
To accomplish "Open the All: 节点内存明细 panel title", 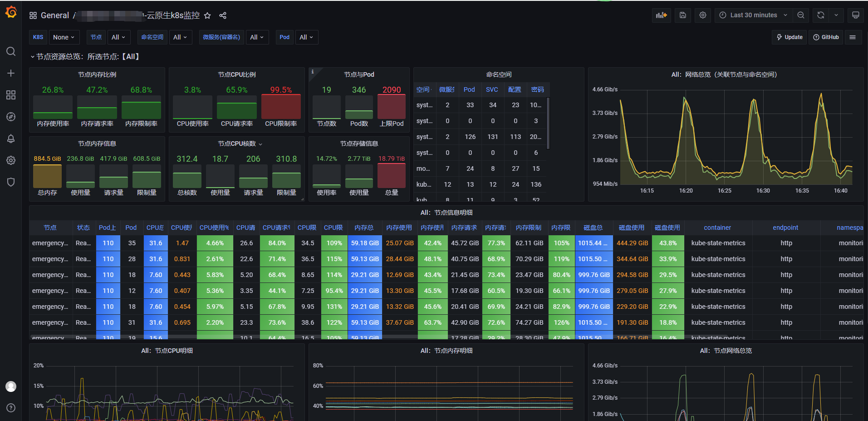I will [446, 351].
